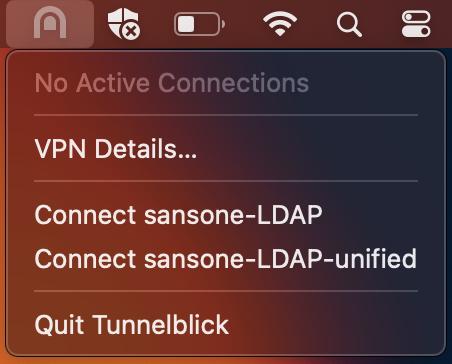
Task: Click the No Active Connections status line
Action: 172,83
